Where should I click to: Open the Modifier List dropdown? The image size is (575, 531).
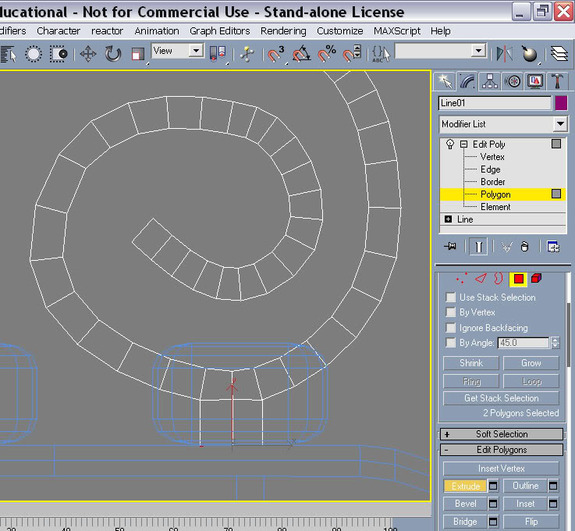(x=503, y=124)
